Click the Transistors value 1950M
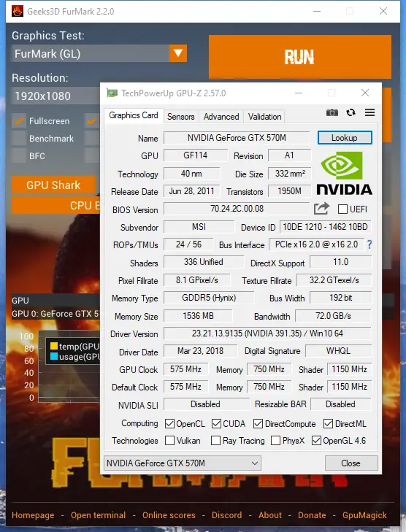Screen dimensions: 406x532 (x=290, y=191)
